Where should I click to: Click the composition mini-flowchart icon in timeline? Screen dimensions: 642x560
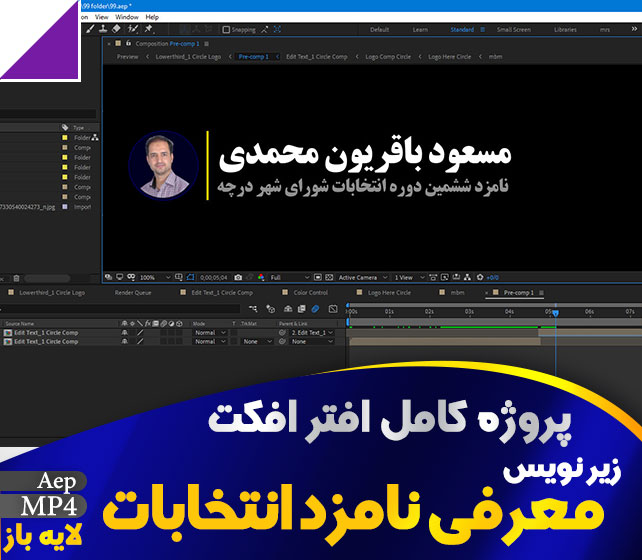point(253,309)
